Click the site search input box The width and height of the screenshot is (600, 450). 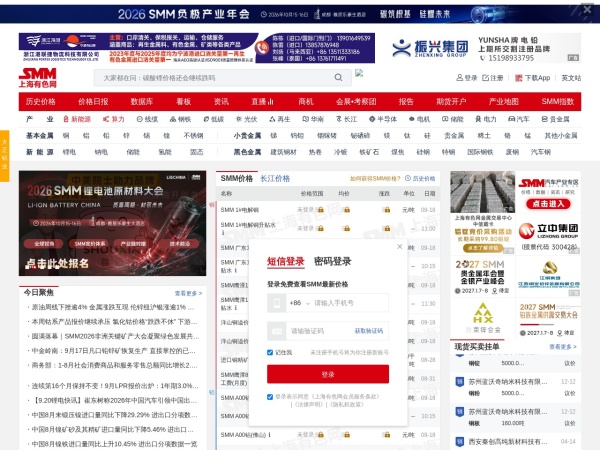click(x=216, y=78)
